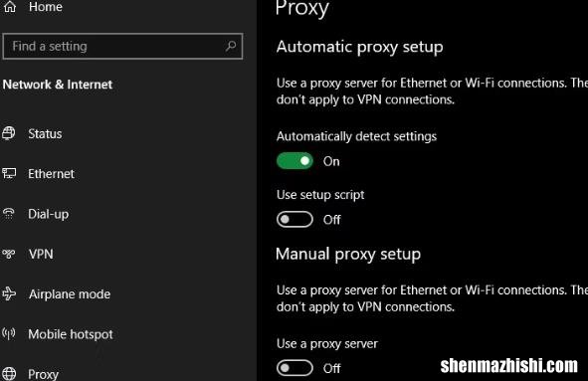The image size is (588, 381).
Task: Click the Dial-up phone icon
Action: click(9, 213)
